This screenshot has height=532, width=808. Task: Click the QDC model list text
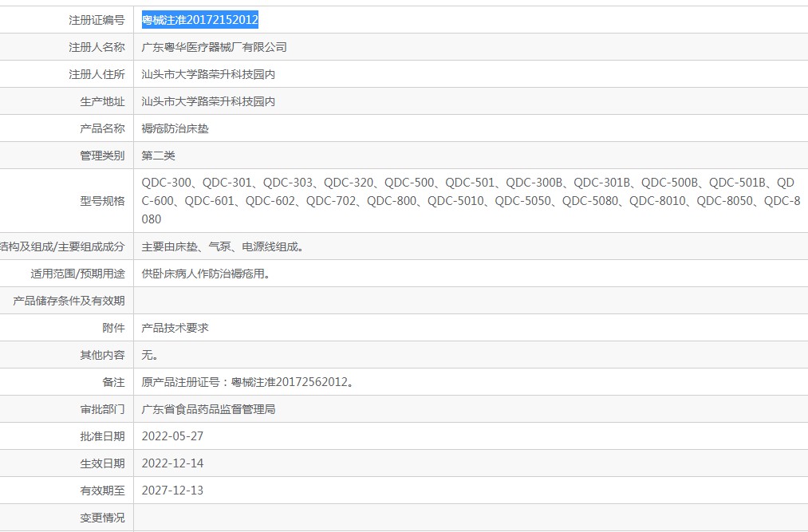pyautogui.click(x=471, y=201)
